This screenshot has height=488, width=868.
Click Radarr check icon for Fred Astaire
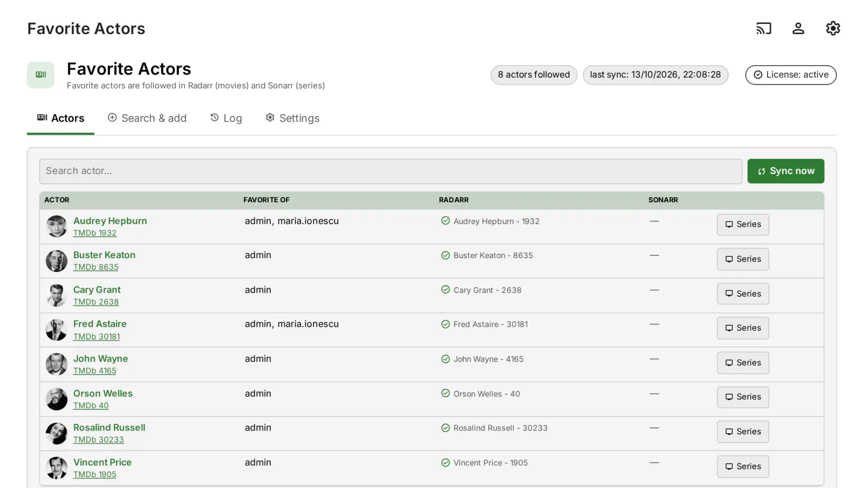coord(445,324)
